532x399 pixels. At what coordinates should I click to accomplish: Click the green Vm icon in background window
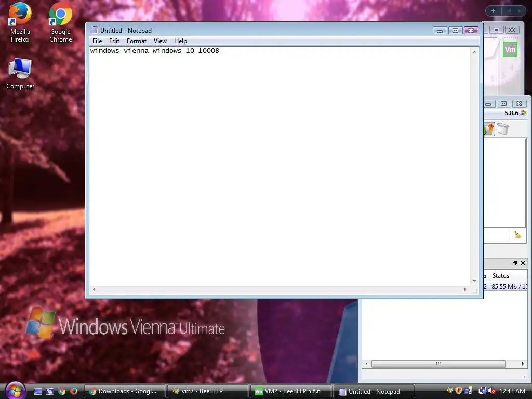[510, 49]
